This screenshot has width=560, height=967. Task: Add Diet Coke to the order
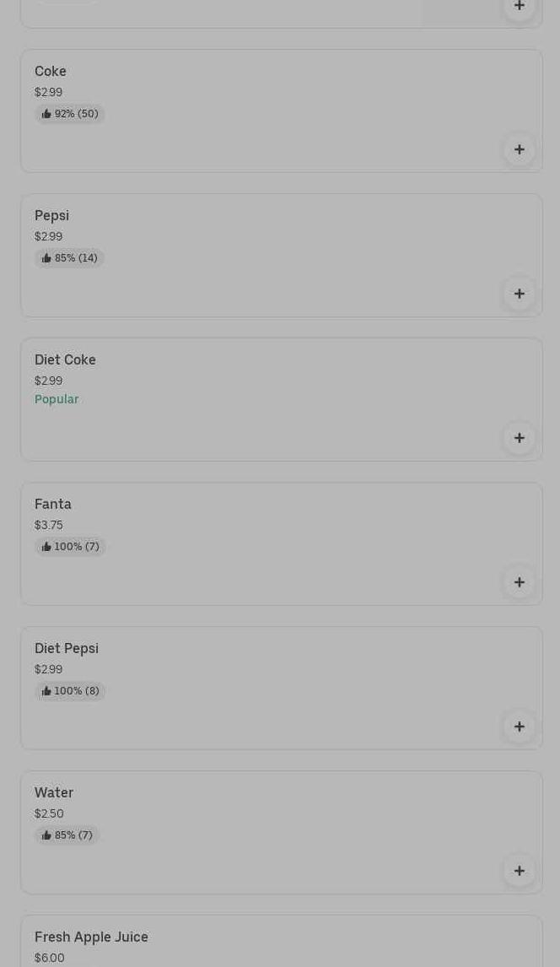point(519,439)
